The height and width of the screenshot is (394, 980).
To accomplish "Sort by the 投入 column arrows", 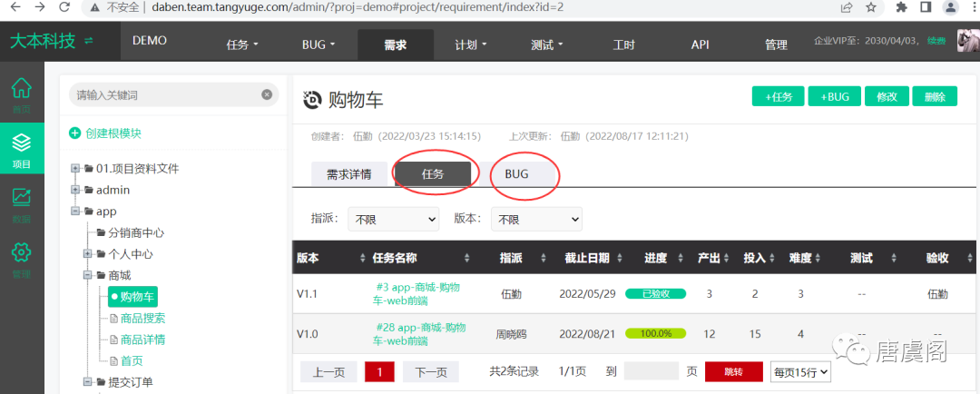I will tap(772, 259).
